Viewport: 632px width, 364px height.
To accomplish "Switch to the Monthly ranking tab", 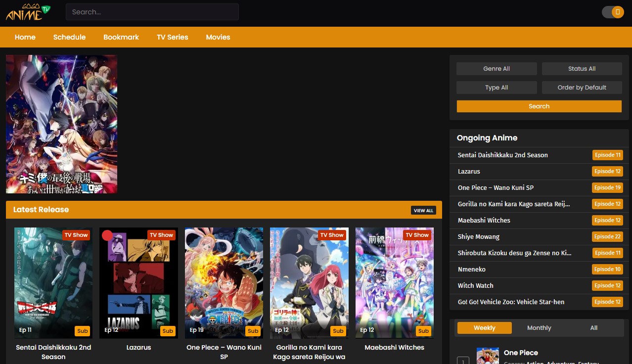I will [x=539, y=328].
